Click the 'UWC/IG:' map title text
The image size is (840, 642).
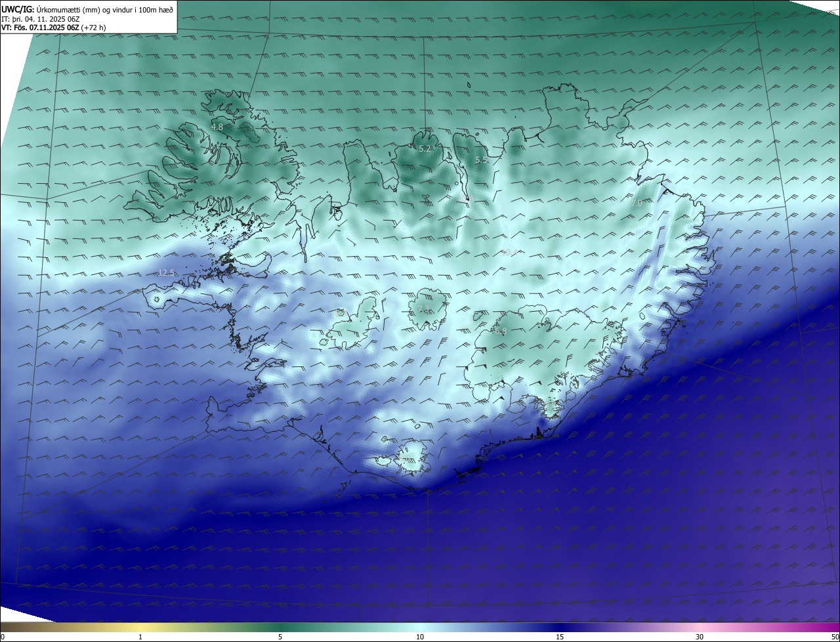[18, 9]
